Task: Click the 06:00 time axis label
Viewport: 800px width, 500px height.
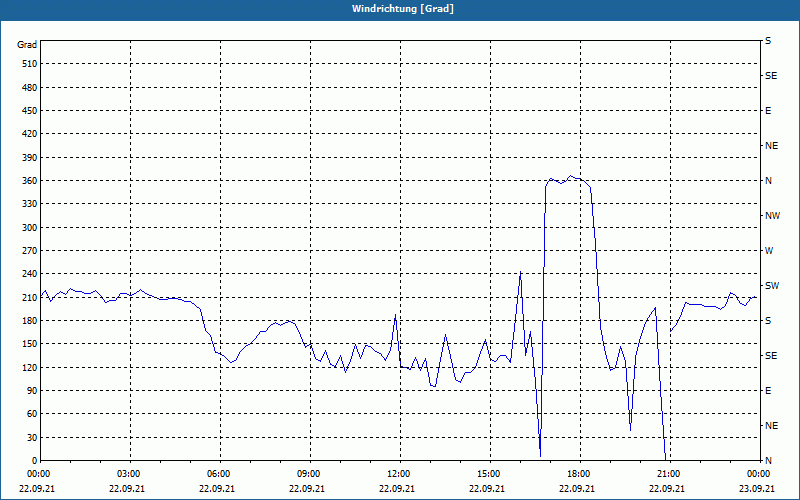Action: tap(217, 474)
